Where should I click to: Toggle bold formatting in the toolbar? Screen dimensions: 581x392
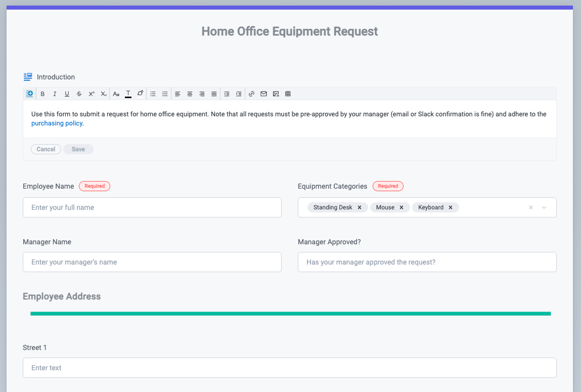[x=42, y=94]
